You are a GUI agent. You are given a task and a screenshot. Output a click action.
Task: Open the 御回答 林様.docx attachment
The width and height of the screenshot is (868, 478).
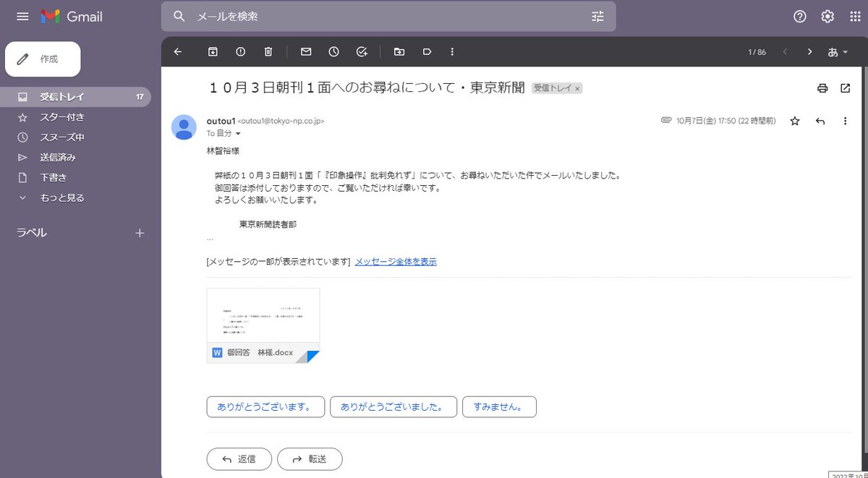(x=263, y=325)
